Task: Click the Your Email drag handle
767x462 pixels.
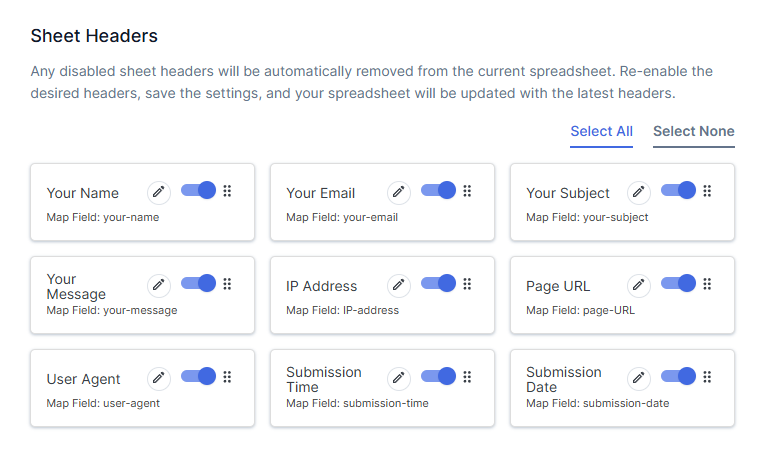Action: (x=467, y=191)
